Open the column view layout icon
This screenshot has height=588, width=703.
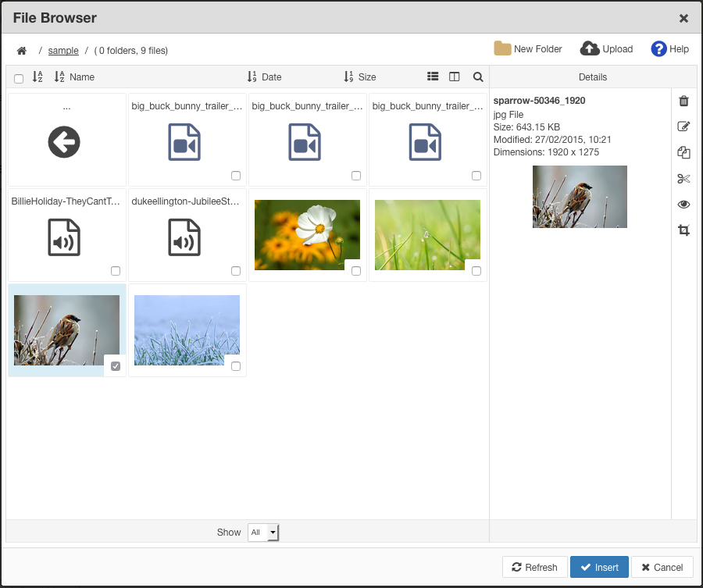coord(455,77)
